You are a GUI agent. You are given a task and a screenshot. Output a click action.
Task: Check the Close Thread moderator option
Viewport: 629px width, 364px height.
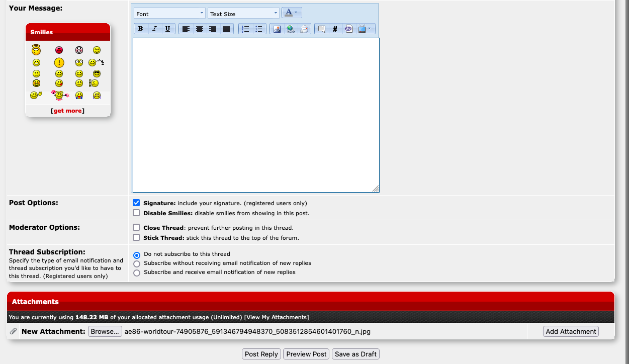(x=136, y=228)
